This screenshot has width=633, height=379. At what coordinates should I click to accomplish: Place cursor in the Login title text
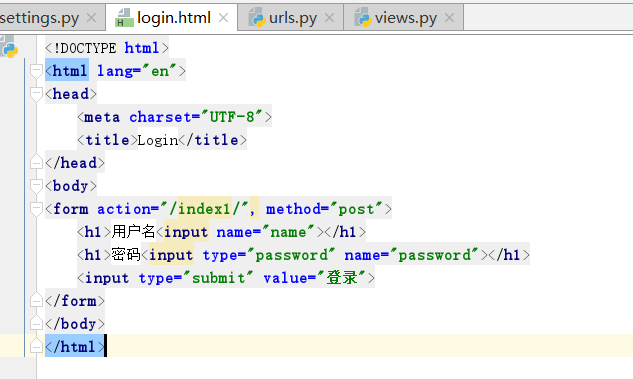[x=158, y=140]
